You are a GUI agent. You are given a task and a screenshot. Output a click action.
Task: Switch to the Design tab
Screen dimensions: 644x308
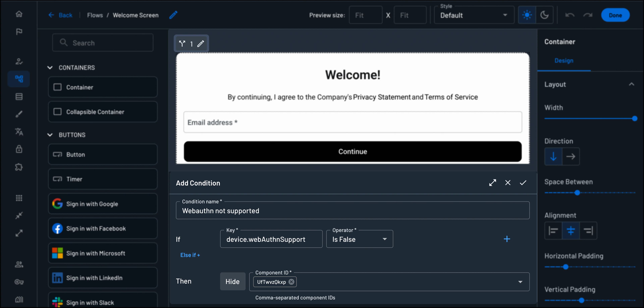click(564, 61)
